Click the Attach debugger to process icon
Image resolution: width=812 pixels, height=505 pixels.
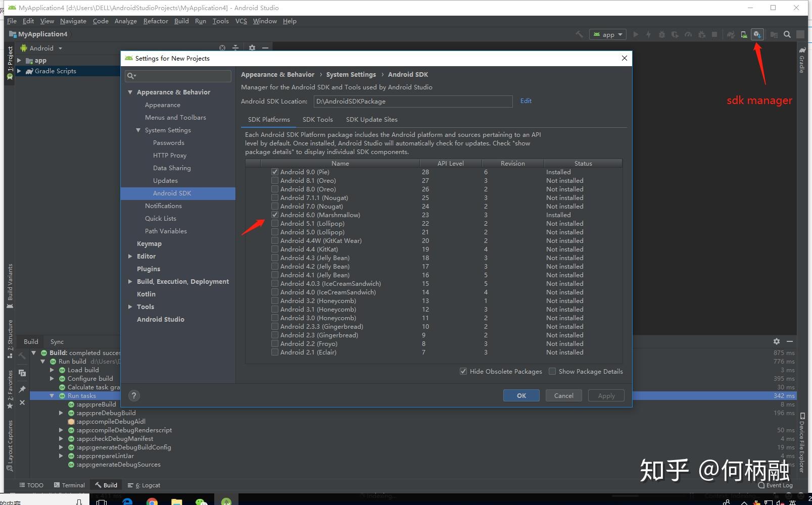tap(701, 34)
